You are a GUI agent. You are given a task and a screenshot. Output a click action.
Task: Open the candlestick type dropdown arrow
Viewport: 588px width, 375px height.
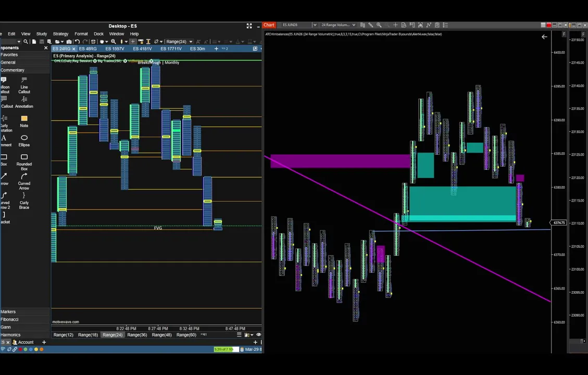(x=127, y=42)
